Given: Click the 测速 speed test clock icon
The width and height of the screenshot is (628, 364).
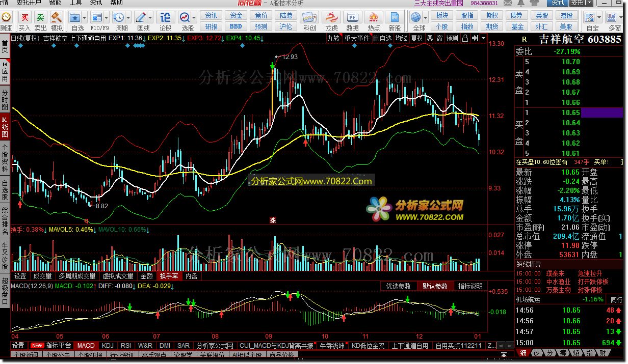Looking at the screenshot, I should point(6,17).
